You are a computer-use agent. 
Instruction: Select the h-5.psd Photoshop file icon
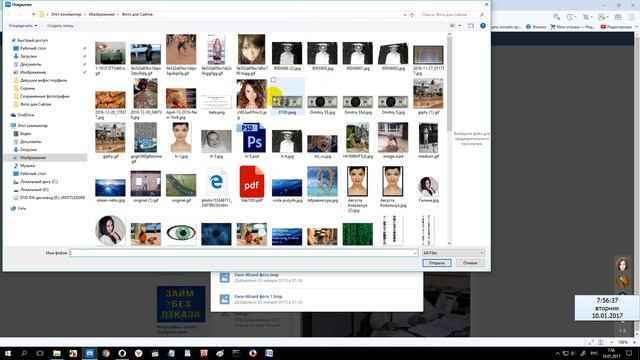(x=251, y=138)
